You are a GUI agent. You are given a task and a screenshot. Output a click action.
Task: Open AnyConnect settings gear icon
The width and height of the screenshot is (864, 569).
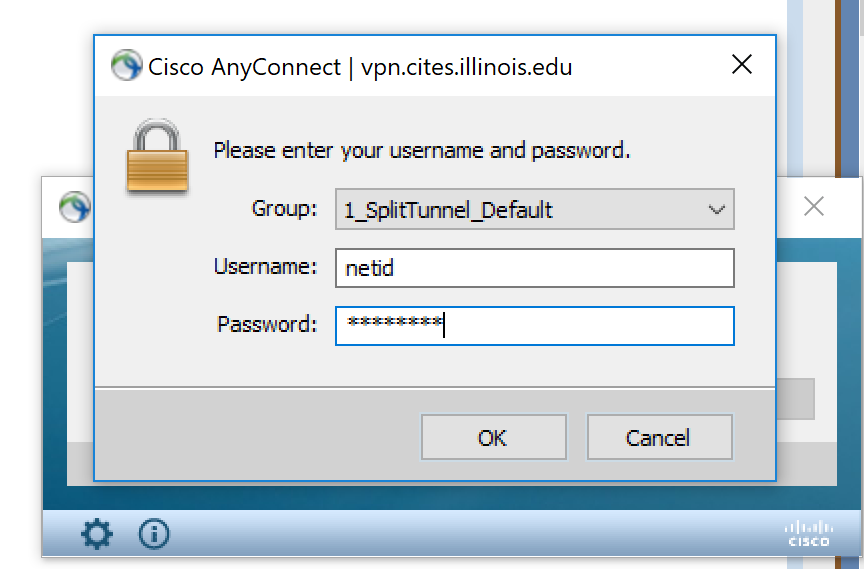(97, 533)
